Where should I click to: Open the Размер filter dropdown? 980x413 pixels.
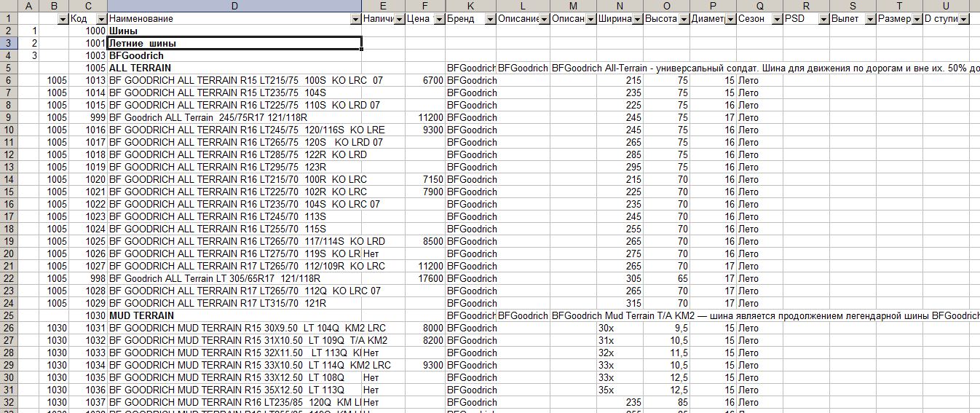(x=917, y=19)
